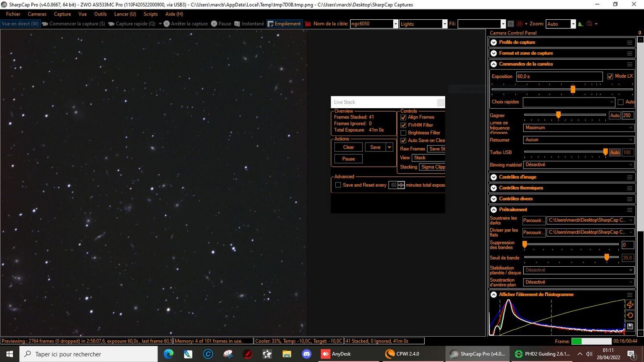Uncheck the Align Frames option

click(403, 117)
